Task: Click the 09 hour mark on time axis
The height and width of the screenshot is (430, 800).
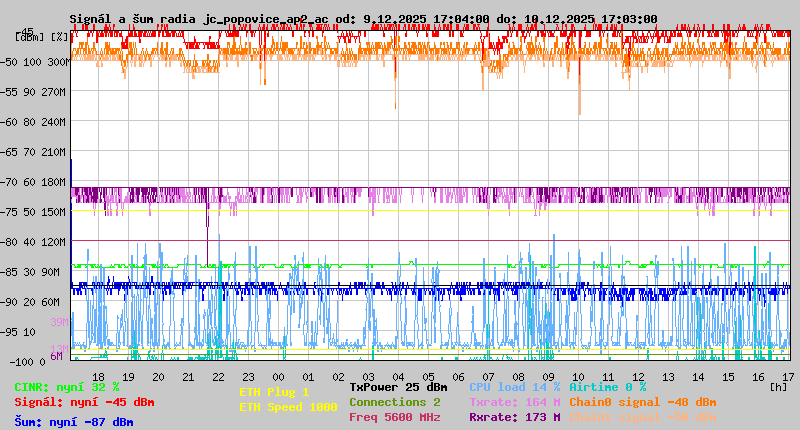Action: coord(548,376)
